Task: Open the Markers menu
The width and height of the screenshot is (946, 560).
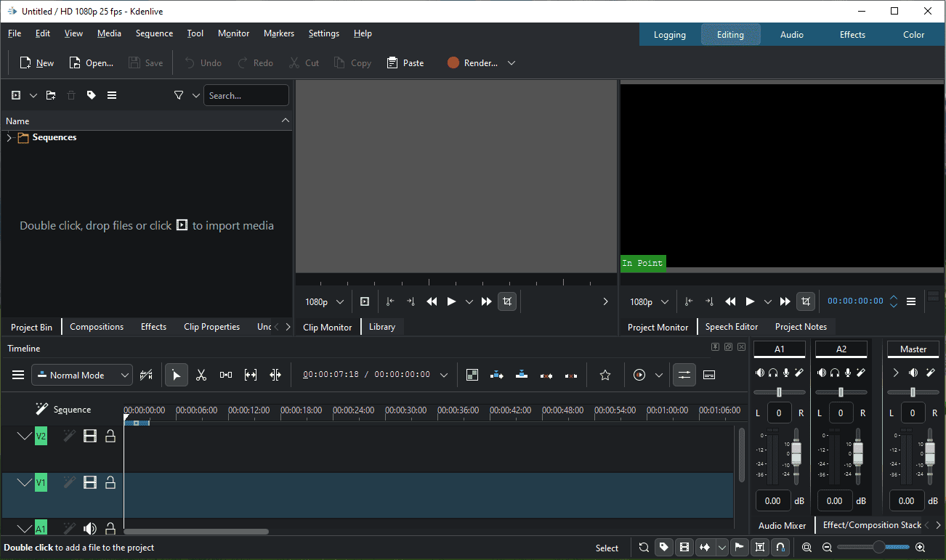Action: (x=279, y=33)
